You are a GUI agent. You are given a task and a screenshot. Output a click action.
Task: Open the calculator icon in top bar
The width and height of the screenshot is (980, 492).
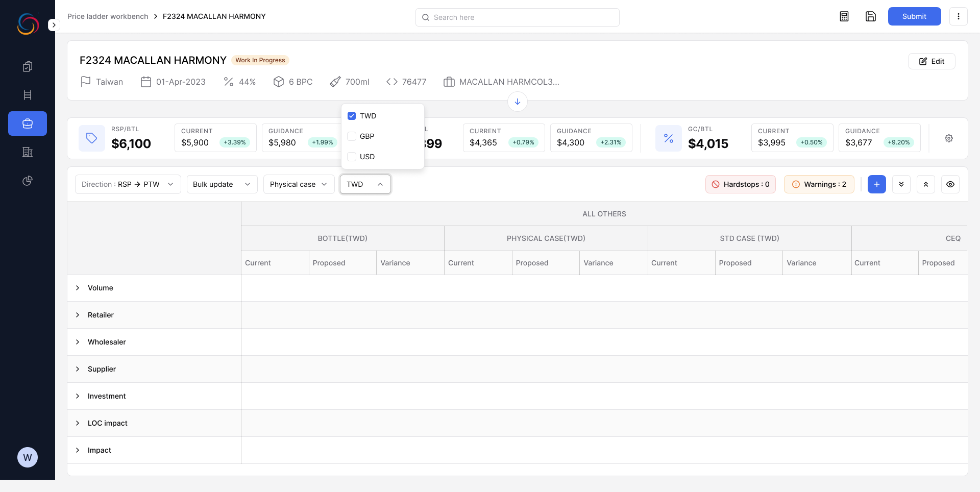tap(844, 16)
